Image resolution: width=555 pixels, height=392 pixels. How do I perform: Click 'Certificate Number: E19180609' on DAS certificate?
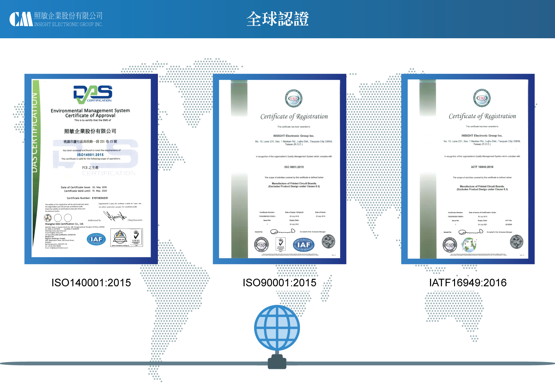(87, 198)
